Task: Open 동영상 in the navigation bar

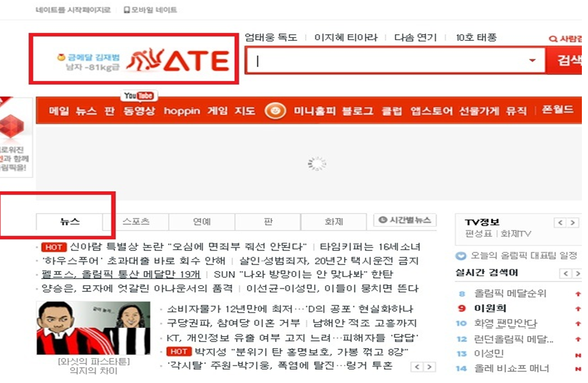Action: [139, 111]
